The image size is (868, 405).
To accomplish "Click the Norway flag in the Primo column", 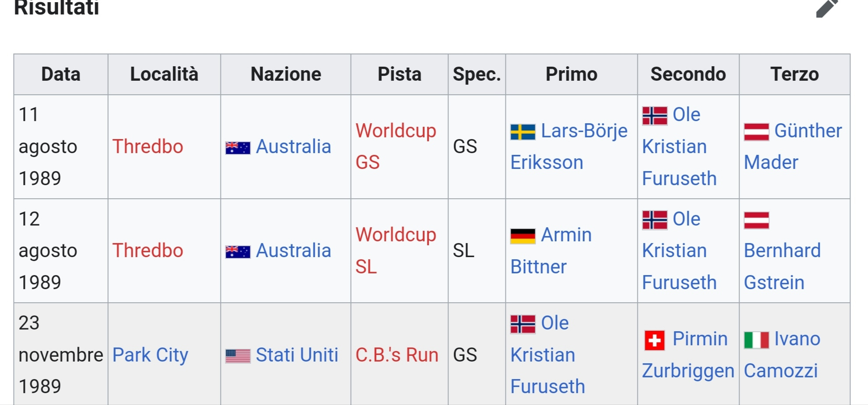I will tap(523, 324).
